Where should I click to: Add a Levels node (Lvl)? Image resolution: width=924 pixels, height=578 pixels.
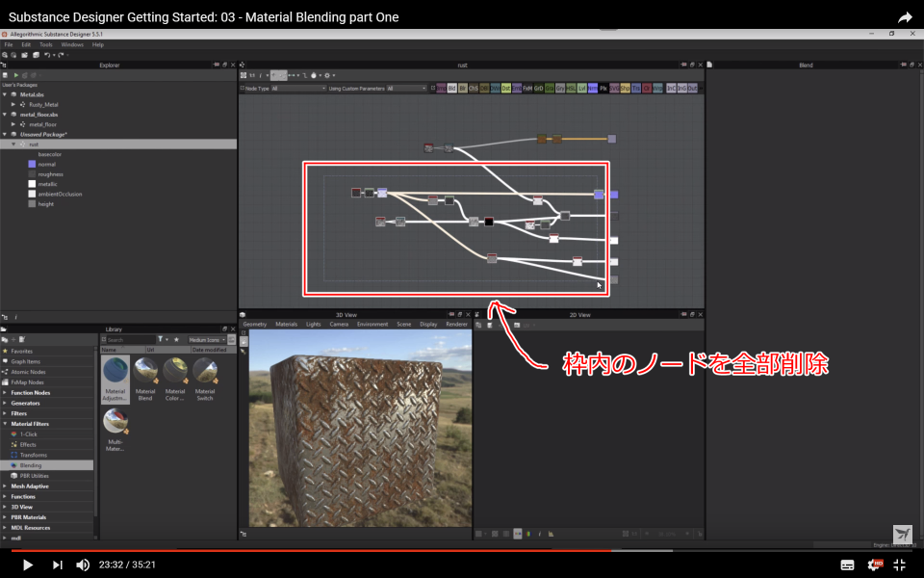[581, 89]
